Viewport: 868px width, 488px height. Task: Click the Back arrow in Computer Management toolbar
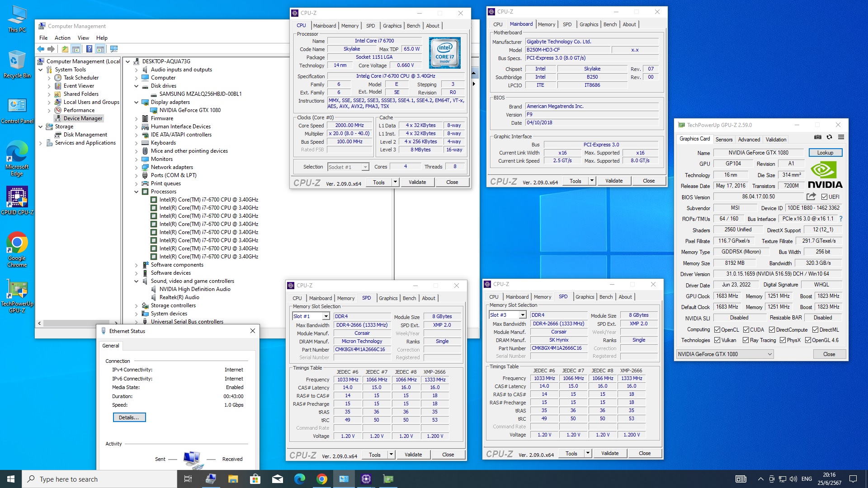pyautogui.click(x=41, y=49)
